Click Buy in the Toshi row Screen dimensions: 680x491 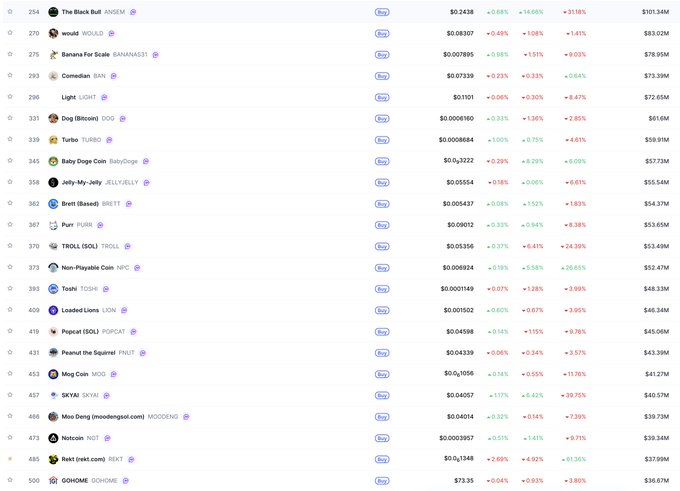[382, 289]
